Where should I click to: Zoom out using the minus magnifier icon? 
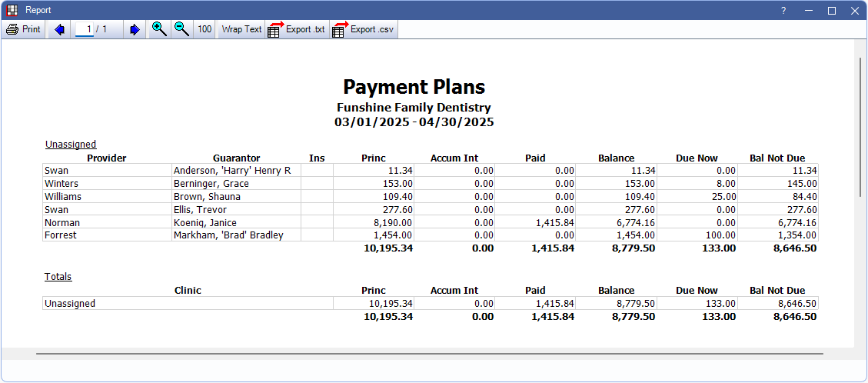[x=181, y=29]
